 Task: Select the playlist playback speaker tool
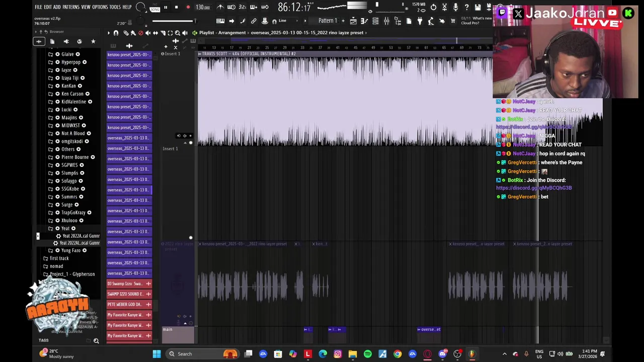[x=185, y=33]
